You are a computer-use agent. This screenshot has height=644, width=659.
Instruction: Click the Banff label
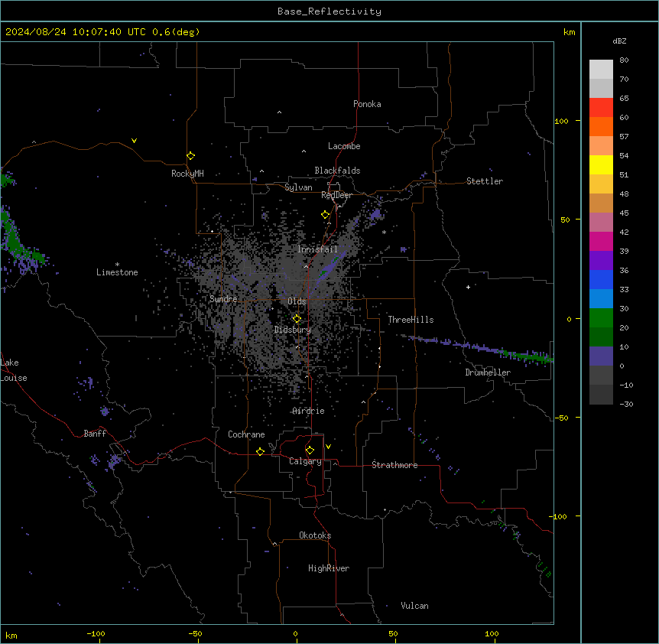click(95, 434)
